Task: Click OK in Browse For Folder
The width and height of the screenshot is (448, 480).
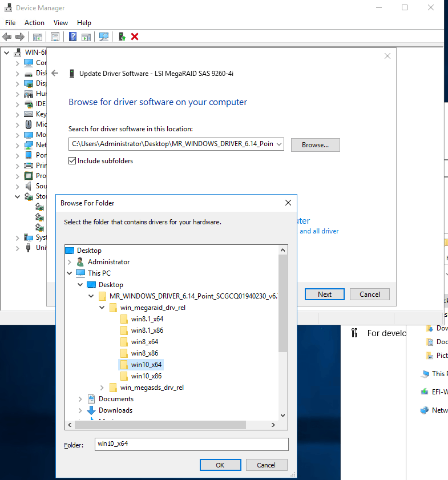Action: tap(220, 465)
